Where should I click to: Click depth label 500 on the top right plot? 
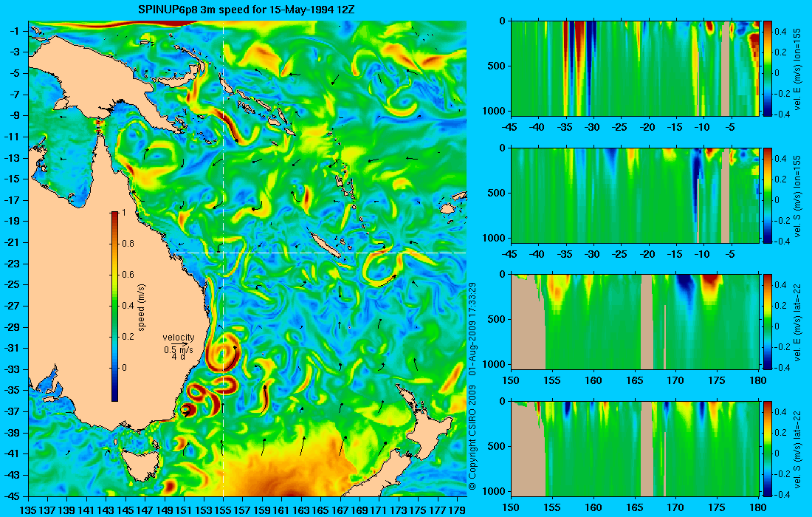pos(497,66)
